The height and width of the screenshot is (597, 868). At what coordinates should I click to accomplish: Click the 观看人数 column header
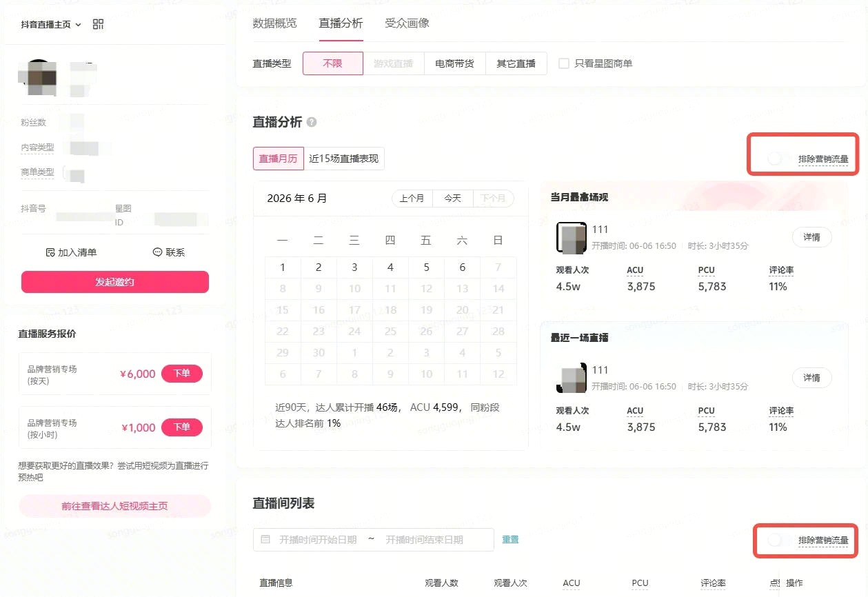pos(441,583)
